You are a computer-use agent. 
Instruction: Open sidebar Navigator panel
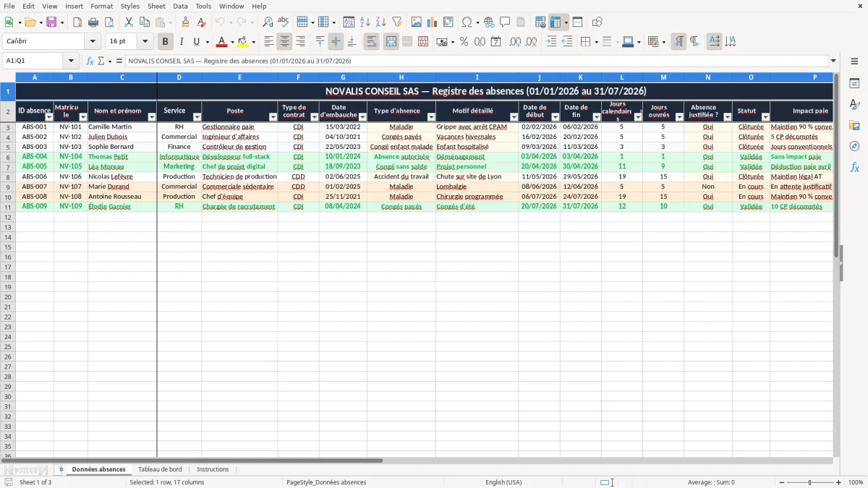tap(855, 146)
